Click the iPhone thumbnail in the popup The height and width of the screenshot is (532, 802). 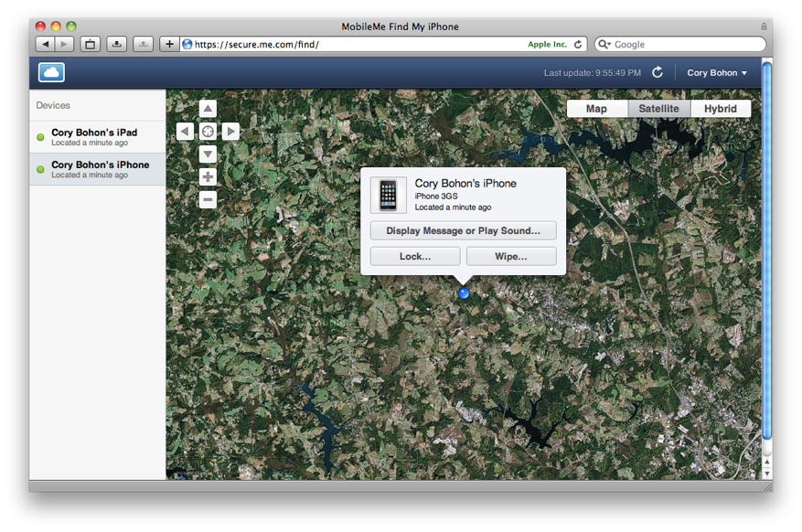point(389,195)
